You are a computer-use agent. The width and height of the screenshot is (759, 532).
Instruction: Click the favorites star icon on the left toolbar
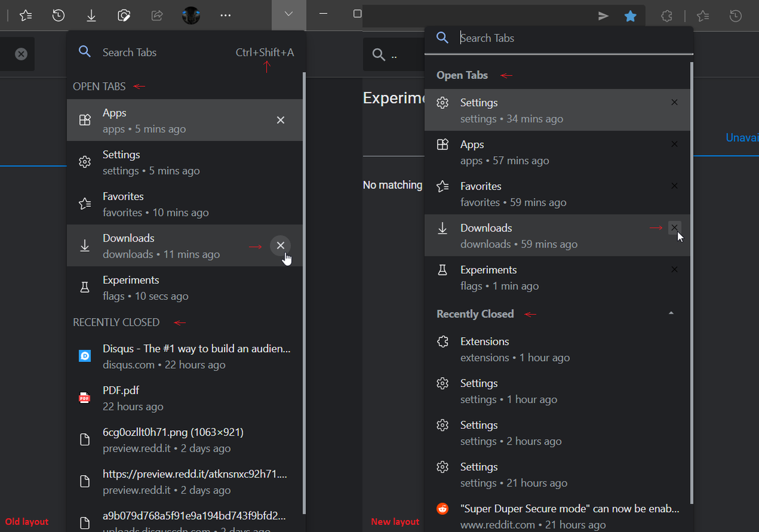coord(25,15)
